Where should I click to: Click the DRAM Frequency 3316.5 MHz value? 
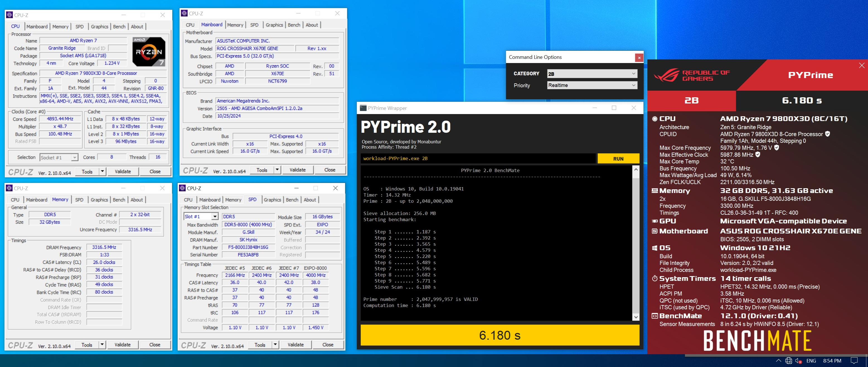pyautogui.click(x=104, y=247)
